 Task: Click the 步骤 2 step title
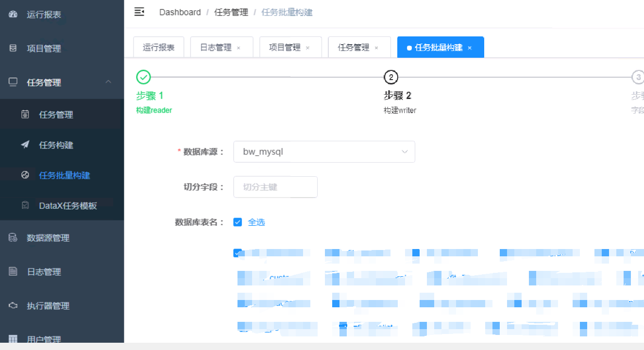398,96
